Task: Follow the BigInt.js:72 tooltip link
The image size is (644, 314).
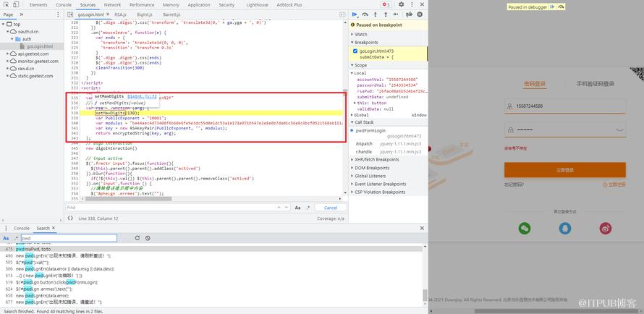Action: coord(142,96)
